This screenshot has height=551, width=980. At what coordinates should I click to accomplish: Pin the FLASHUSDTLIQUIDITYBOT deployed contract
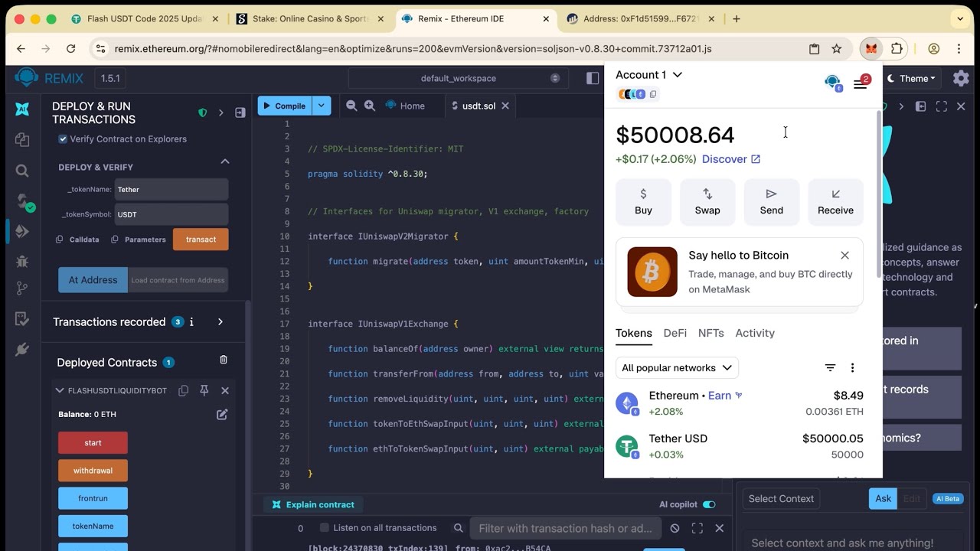(x=204, y=390)
